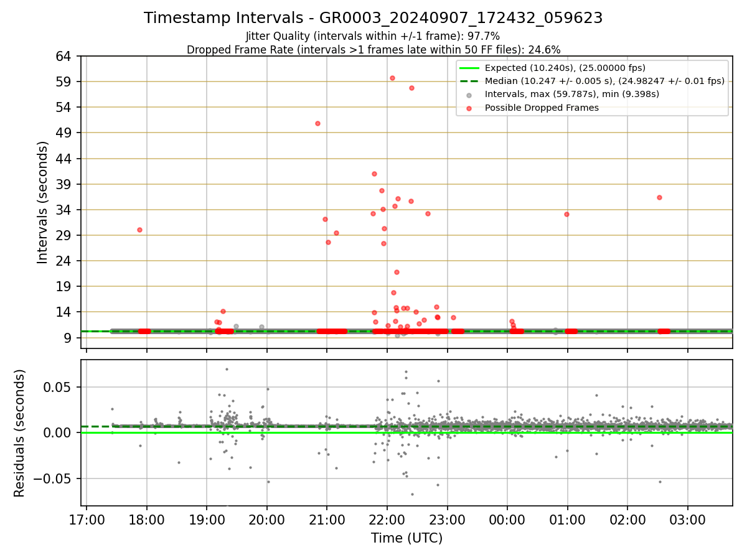Click the gray dot marker in the legend

click(469, 95)
